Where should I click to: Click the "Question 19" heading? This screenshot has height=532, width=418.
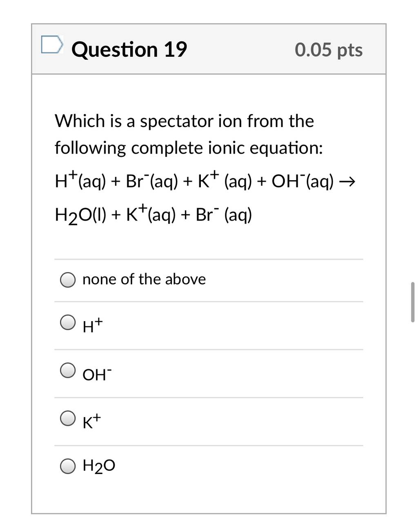(x=129, y=49)
